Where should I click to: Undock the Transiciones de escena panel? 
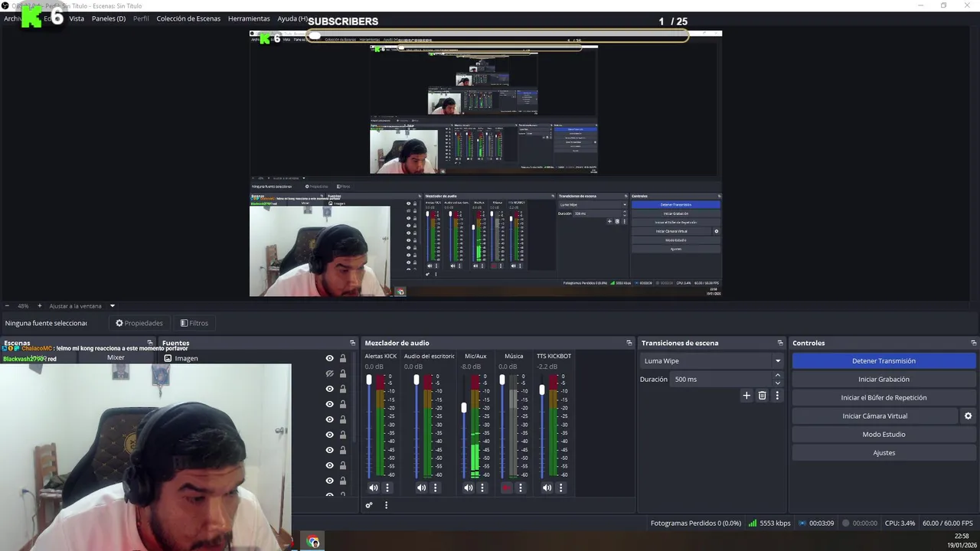click(x=780, y=343)
